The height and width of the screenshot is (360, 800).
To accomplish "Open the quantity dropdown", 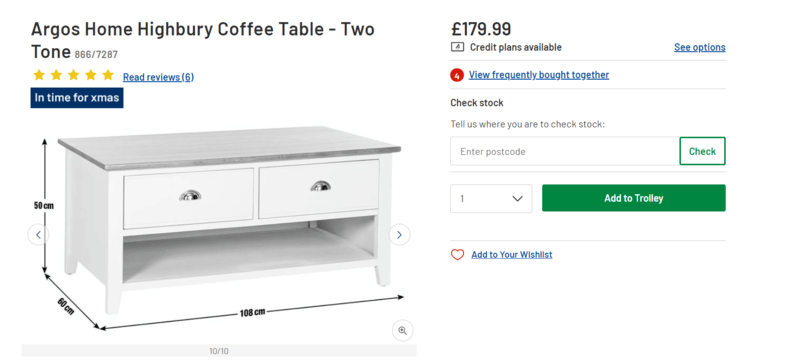I will point(491,198).
